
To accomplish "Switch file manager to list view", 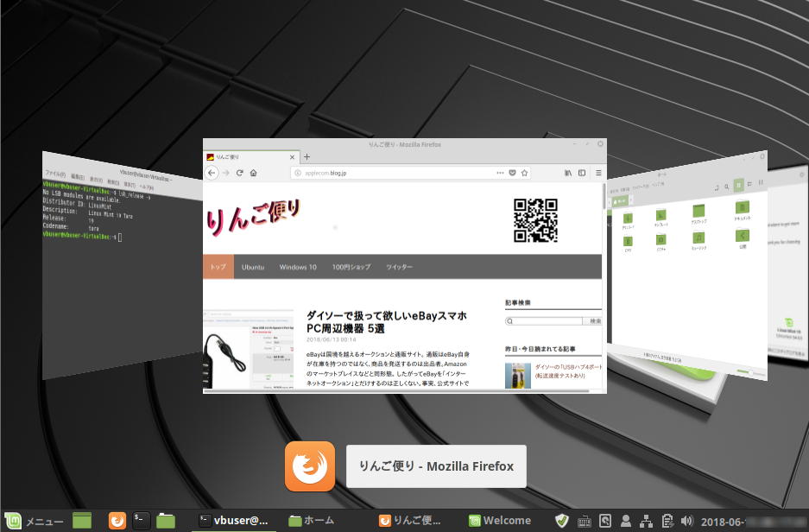I will coord(749,184).
